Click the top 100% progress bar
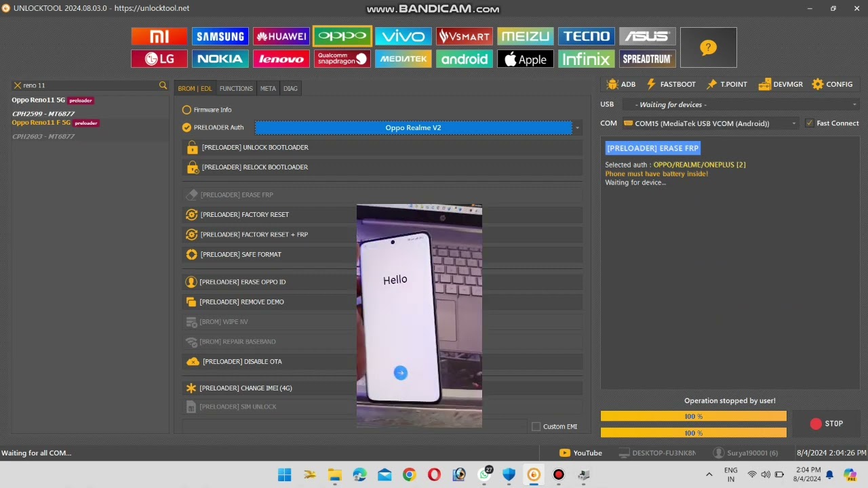Screen dimensions: 868x488 (x=693, y=416)
